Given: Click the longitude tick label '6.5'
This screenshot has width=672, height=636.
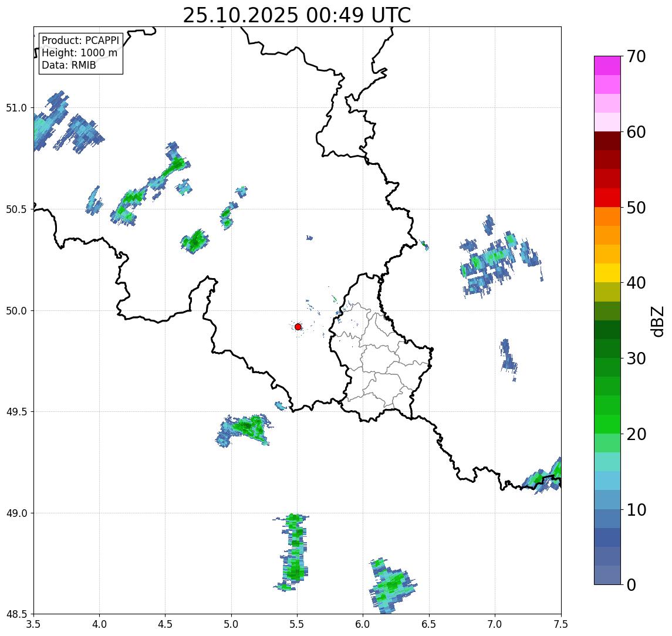Looking at the screenshot, I should click(x=430, y=624).
